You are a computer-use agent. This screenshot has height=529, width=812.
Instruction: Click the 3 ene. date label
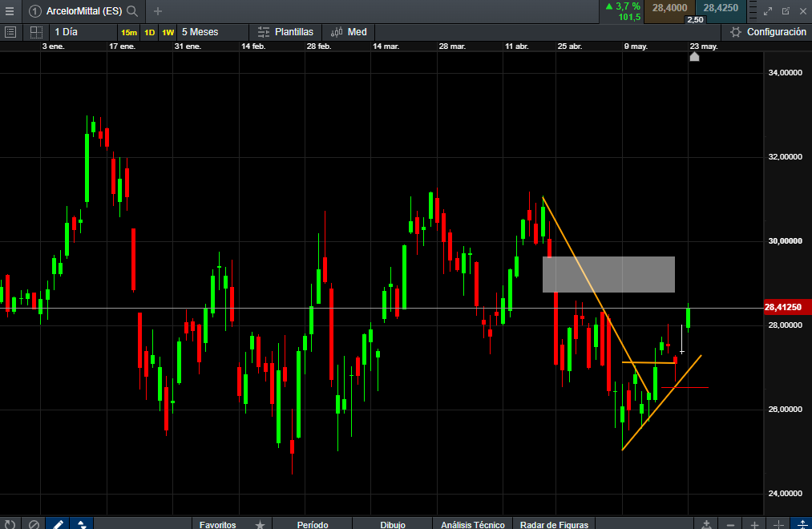54,46
